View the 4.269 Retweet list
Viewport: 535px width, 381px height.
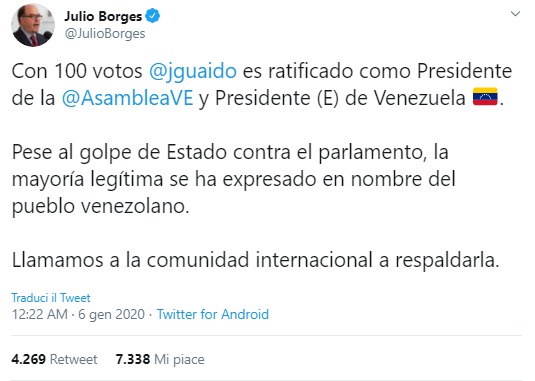[54, 359]
